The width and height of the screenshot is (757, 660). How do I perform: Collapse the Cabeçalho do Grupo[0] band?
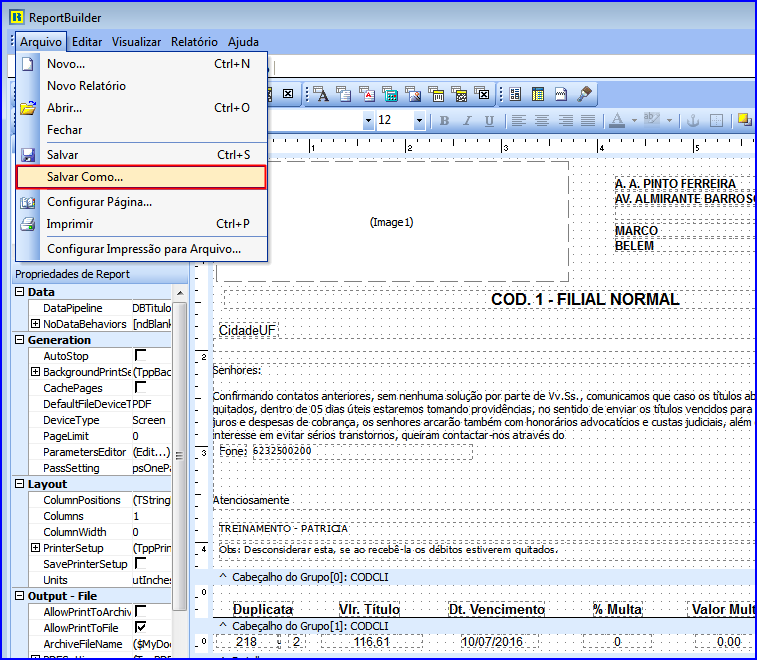click(223, 576)
